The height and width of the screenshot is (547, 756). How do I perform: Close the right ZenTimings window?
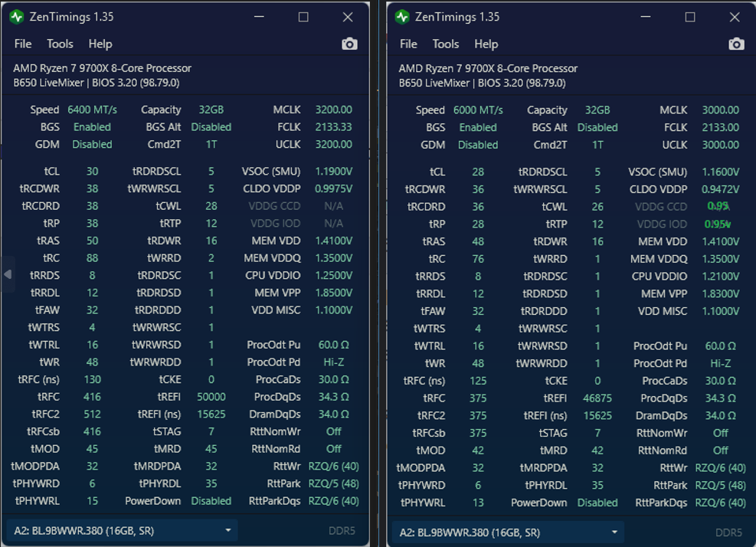735,17
